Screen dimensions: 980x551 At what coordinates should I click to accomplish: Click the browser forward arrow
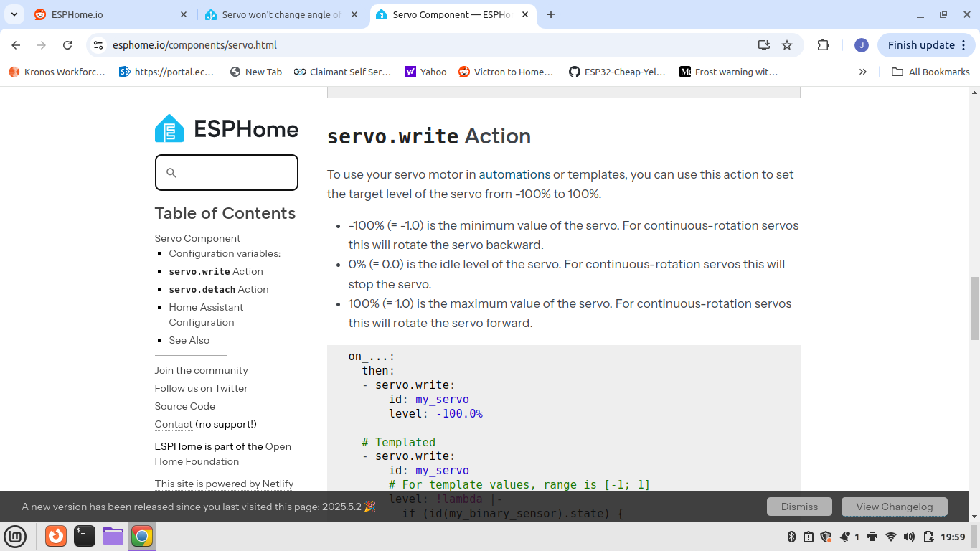pyautogui.click(x=42, y=45)
